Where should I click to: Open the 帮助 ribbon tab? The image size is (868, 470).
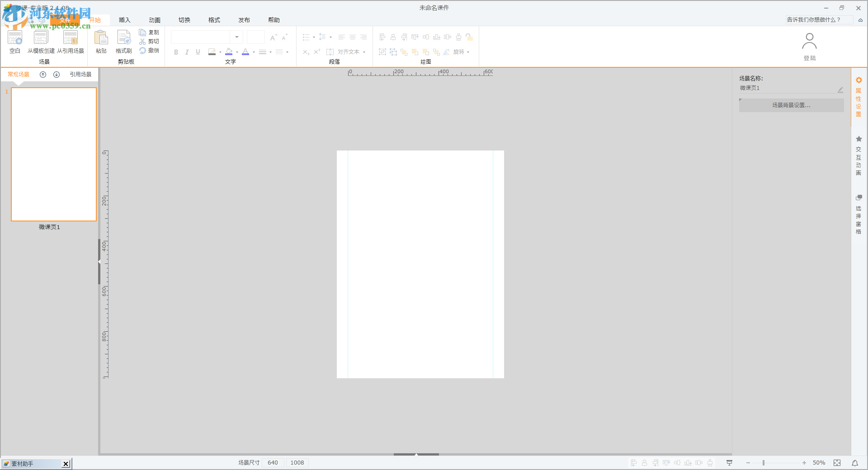tap(274, 20)
